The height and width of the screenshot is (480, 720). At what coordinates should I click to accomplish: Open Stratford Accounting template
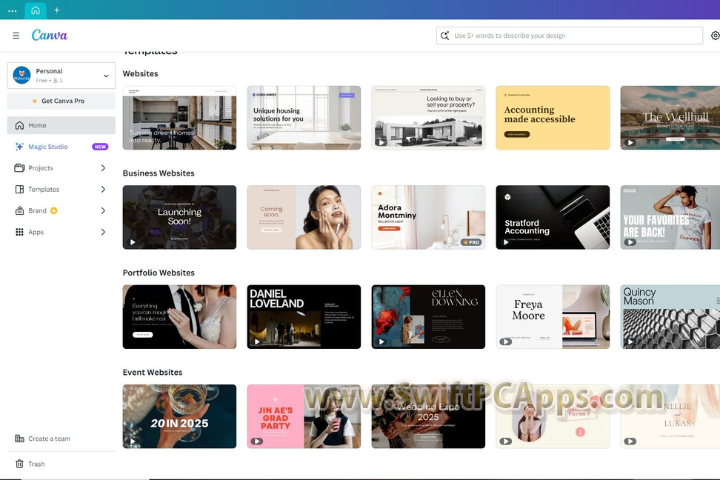click(x=553, y=217)
